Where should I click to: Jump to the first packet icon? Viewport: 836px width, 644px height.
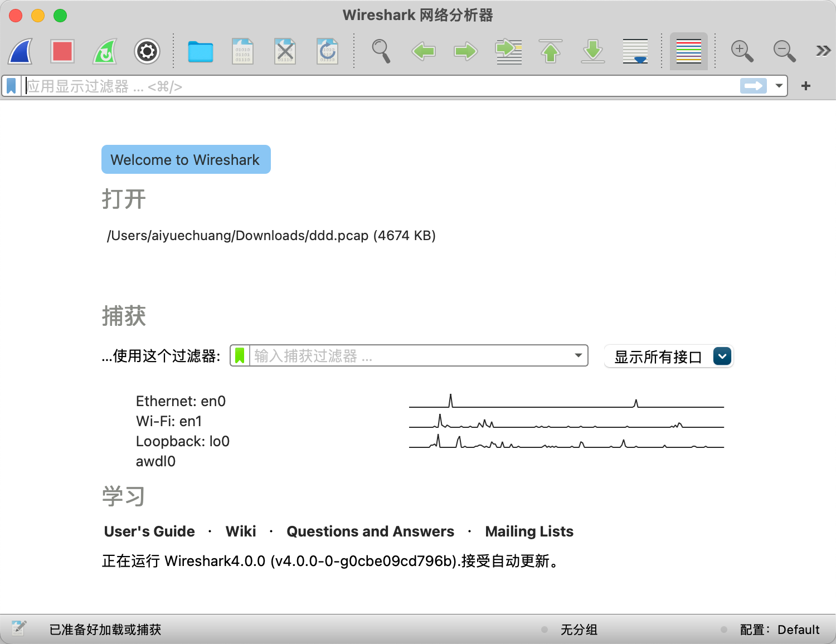coord(551,51)
